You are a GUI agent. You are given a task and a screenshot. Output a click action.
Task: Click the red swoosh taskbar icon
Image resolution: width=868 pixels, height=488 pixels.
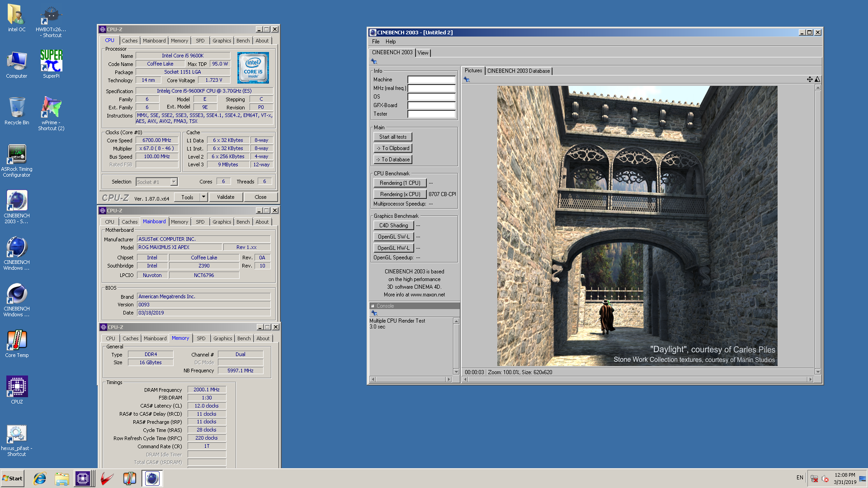[x=107, y=479]
